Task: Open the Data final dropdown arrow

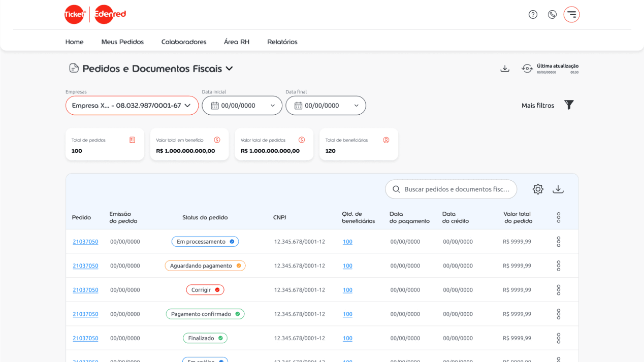Action: 357,106
